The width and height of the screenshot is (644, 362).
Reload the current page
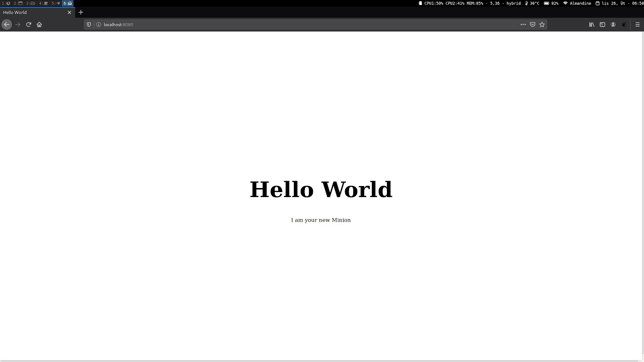[x=29, y=24]
